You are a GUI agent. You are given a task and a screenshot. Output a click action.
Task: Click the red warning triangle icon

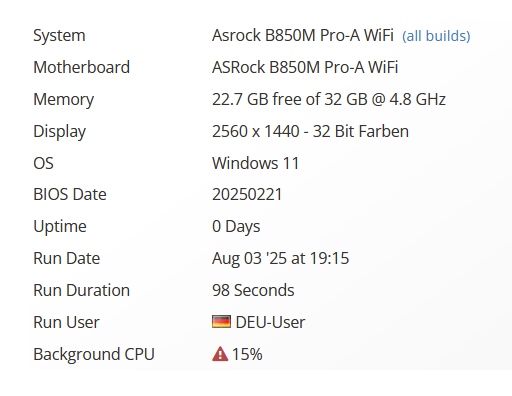220,354
